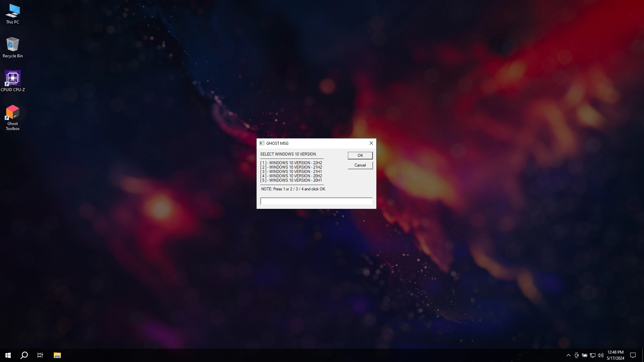Select the Recycle Bin icon
Viewport: 644px width, 362px height.
12,48
